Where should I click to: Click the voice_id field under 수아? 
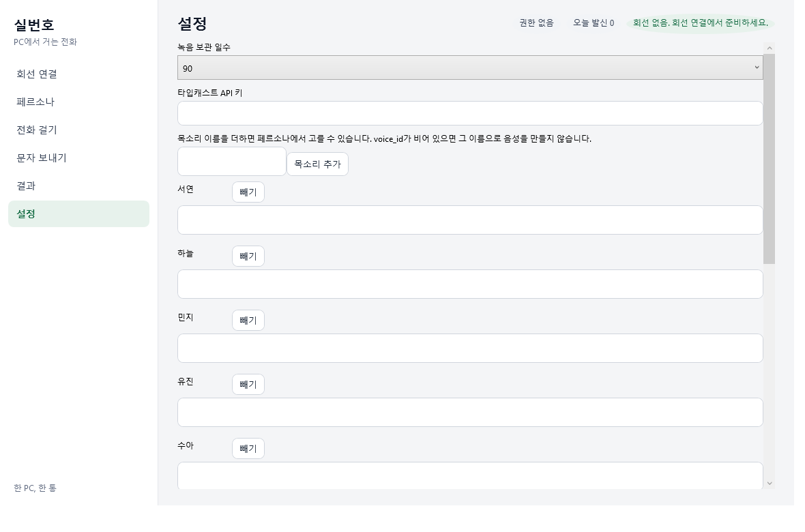pyautogui.click(x=470, y=475)
